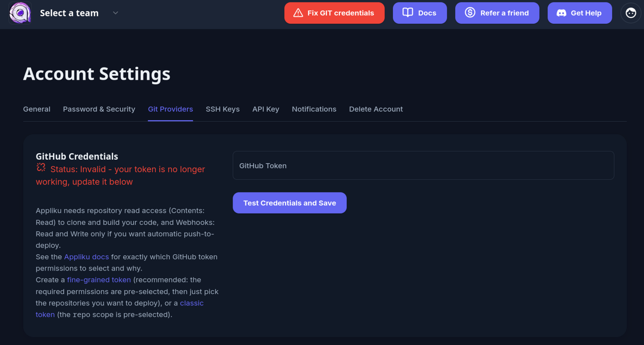Select the Git Providers tab
The image size is (644, 345).
click(x=170, y=109)
